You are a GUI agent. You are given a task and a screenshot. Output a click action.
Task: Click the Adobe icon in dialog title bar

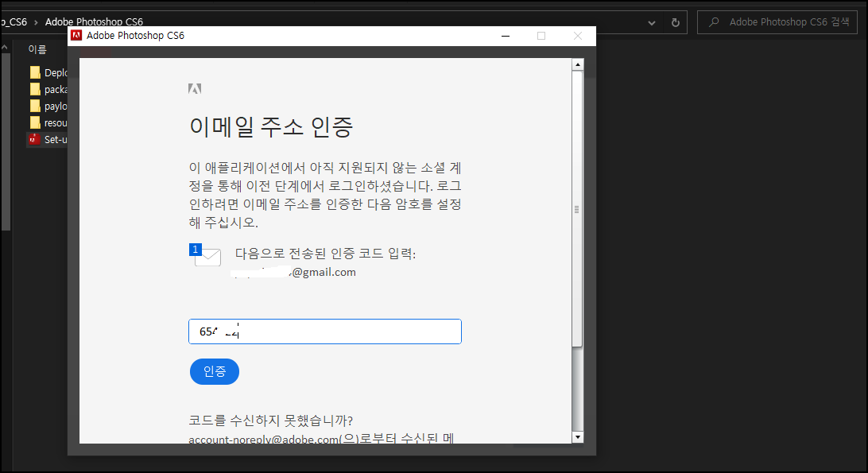point(76,36)
